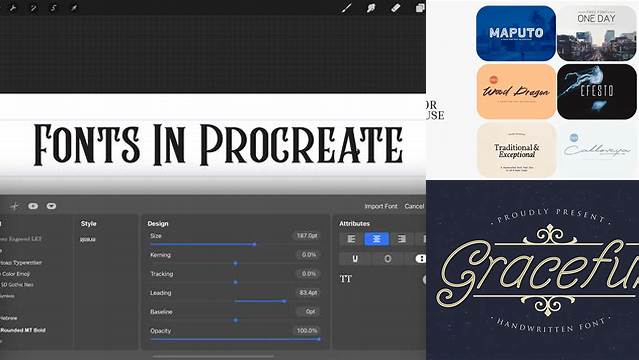639x360 pixels.
Task: Toggle all-caps TT attribute
Action: tap(346, 279)
